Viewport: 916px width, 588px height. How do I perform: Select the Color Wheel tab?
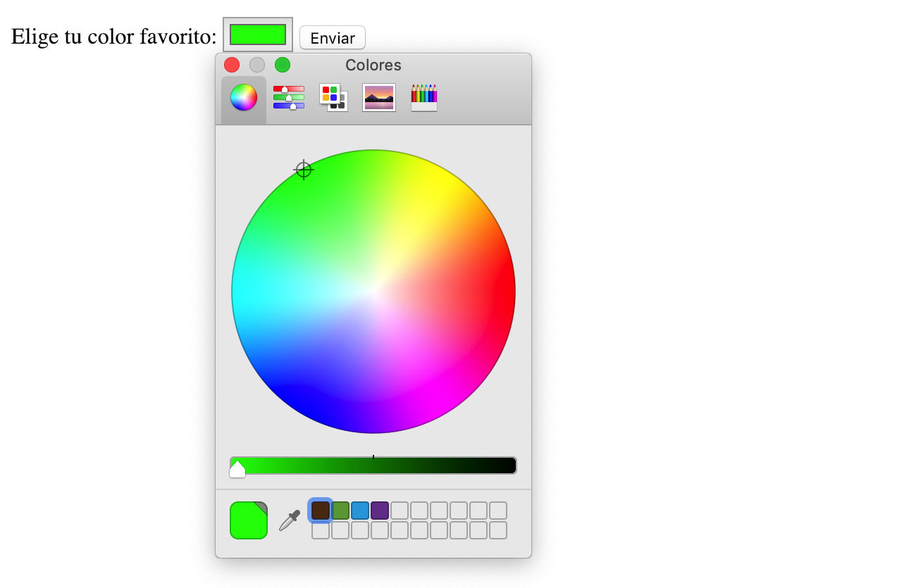pos(242,98)
